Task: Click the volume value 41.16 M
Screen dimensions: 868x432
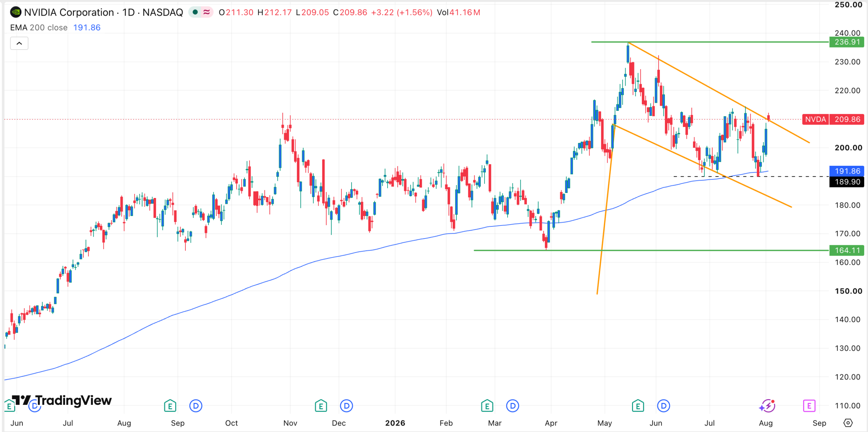Action: coord(465,13)
